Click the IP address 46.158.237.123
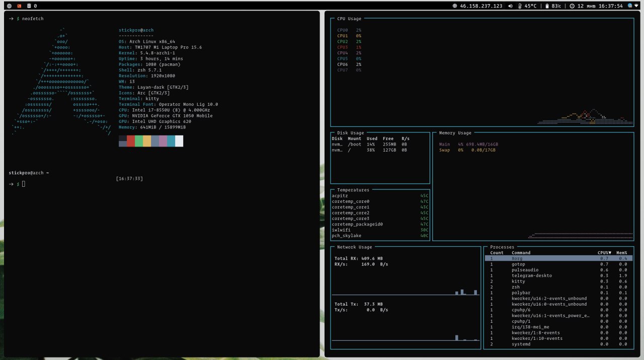This screenshot has width=644, height=360. (481, 6)
